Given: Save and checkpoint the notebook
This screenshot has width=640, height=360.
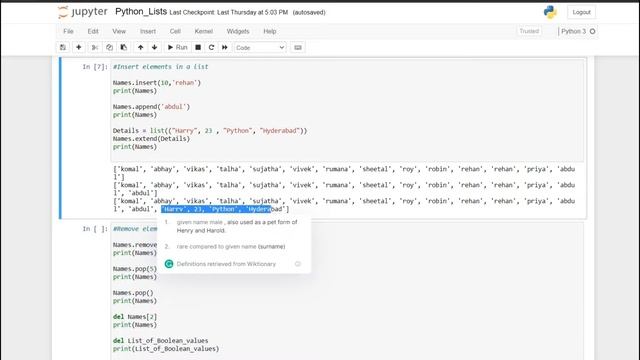Looking at the screenshot, I should [x=63, y=47].
